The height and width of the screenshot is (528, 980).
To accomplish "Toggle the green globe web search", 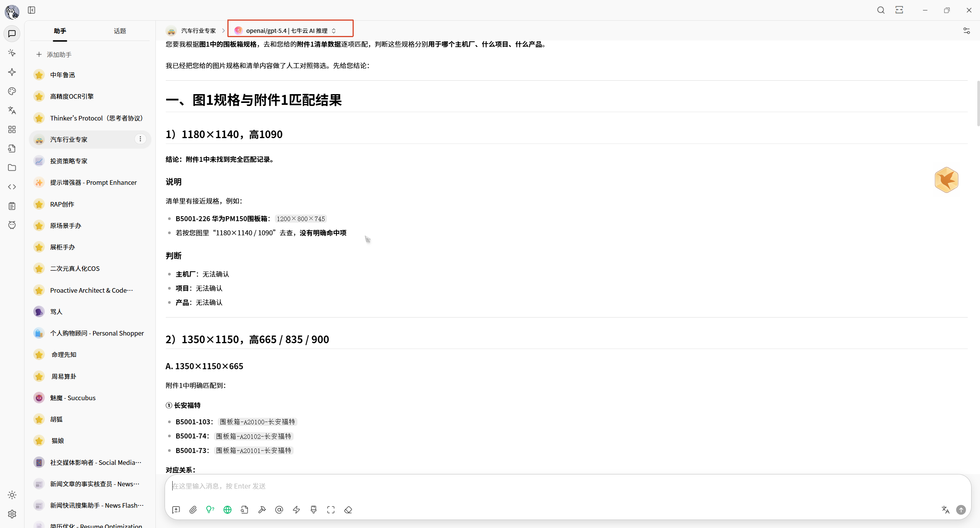I will click(x=227, y=510).
